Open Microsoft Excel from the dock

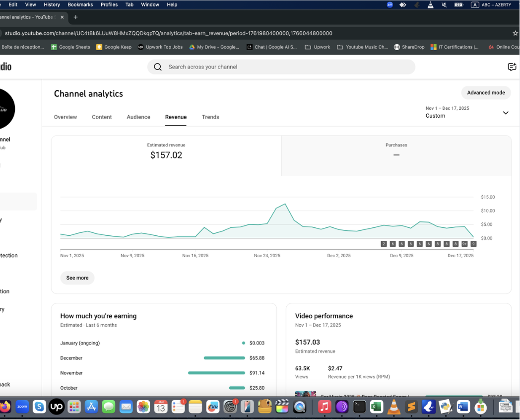[x=376, y=407]
